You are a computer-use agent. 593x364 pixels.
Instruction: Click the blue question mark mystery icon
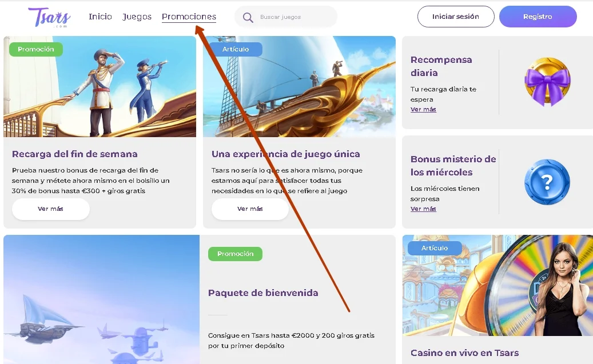click(x=547, y=182)
